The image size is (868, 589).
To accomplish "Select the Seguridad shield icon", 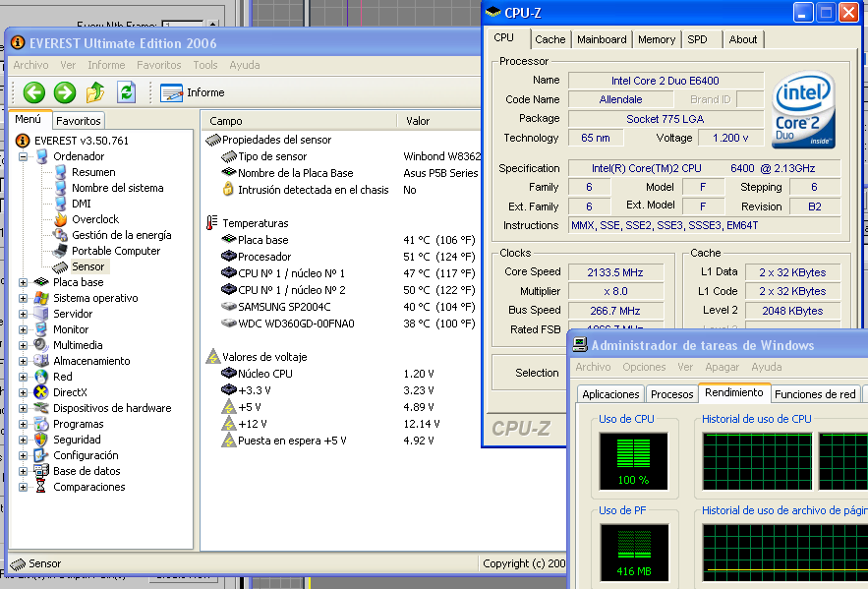I will [41, 440].
